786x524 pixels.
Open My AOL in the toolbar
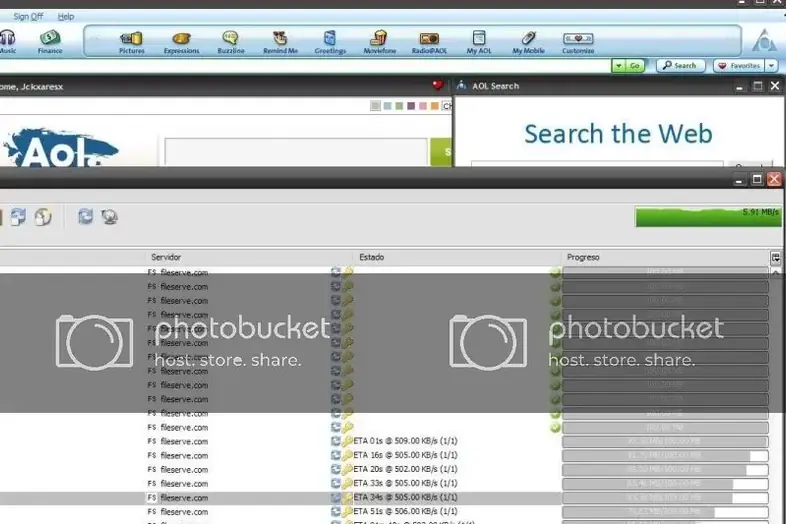coord(479,42)
